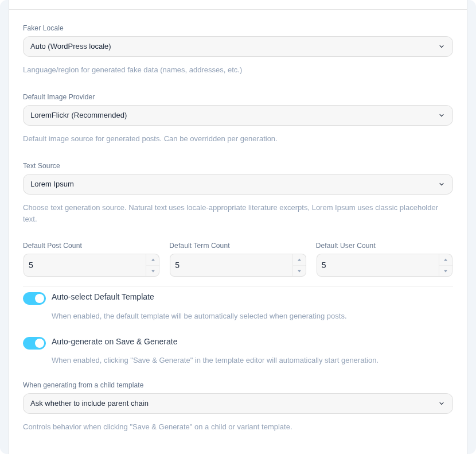Viewport: 476px width, 454px height.
Task: Increment Default Term Count with the up arrow
Action: (299, 261)
